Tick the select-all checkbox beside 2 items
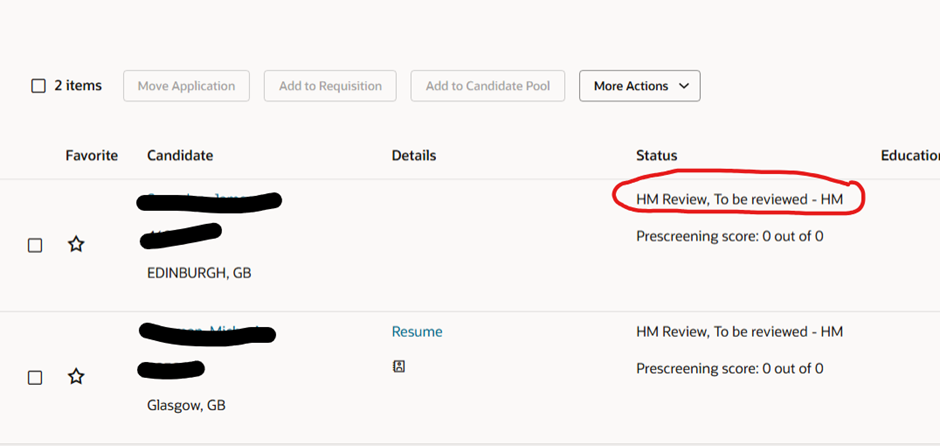The height and width of the screenshot is (446, 940). pos(38,86)
